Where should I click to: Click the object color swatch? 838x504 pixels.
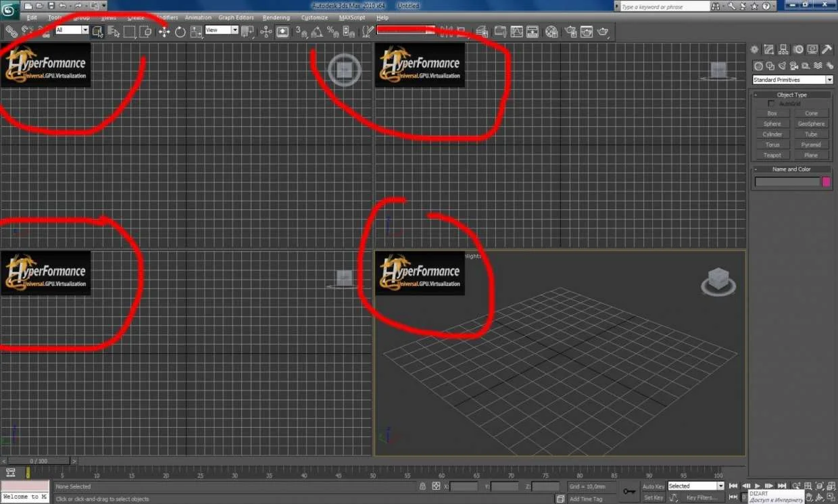point(826,182)
